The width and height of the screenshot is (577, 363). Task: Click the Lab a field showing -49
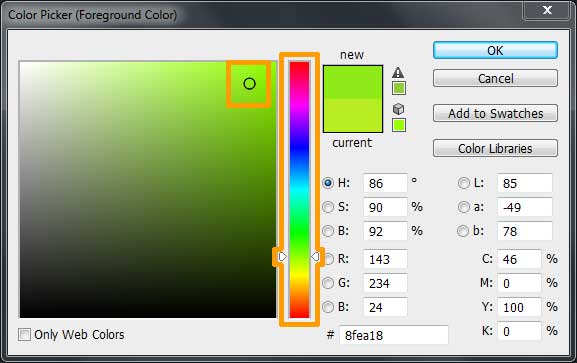point(525,207)
